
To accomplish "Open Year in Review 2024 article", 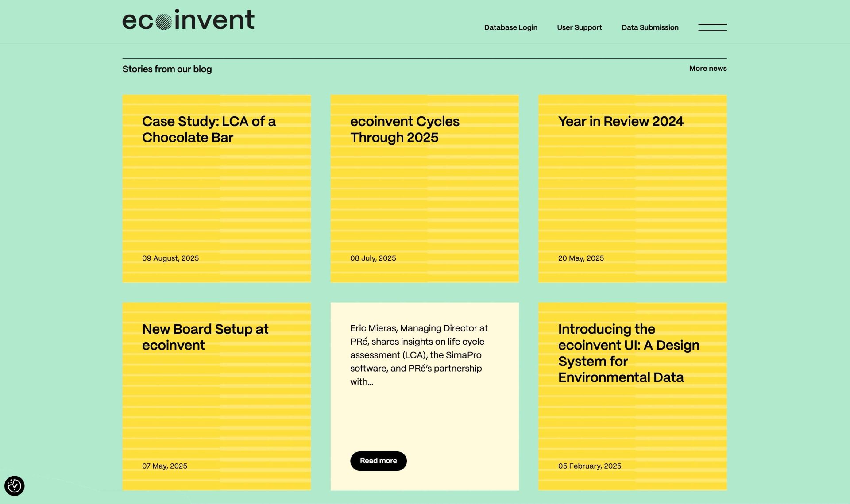I will coord(620,121).
